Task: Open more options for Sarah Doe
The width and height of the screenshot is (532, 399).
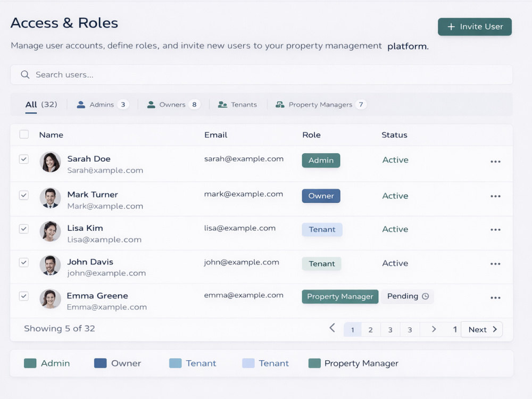Action: pyautogui.click(x=495, y=162)
